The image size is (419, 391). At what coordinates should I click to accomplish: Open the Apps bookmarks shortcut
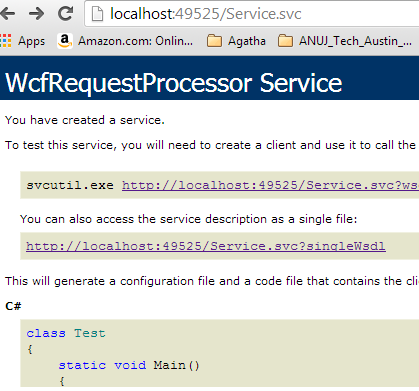point(22,41)
